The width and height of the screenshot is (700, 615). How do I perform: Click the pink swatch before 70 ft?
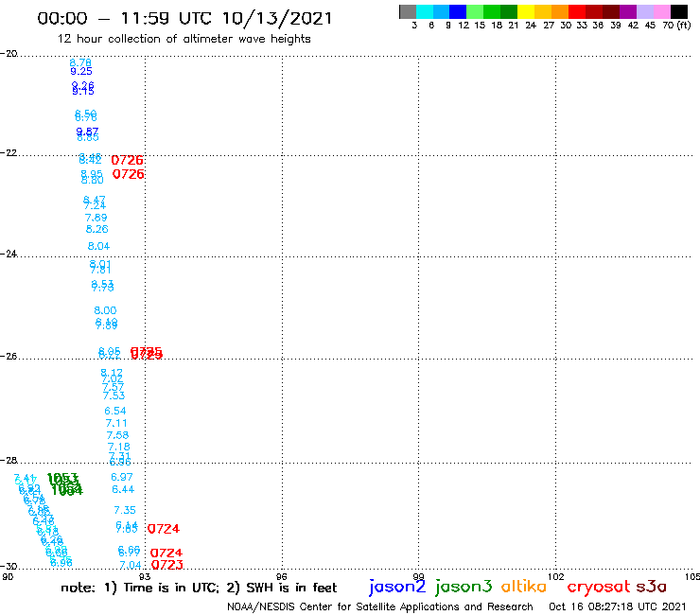[x=661, y=11]
